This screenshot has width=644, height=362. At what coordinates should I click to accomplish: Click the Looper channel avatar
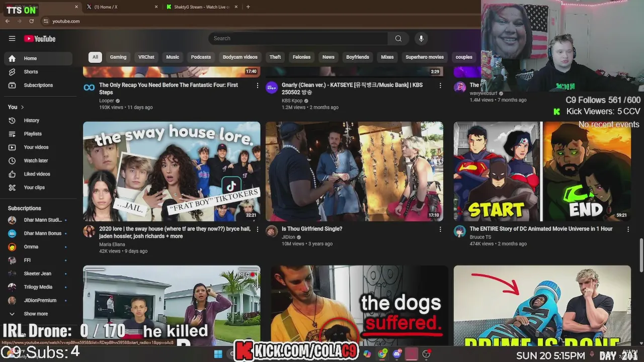(x=89, y=87)
